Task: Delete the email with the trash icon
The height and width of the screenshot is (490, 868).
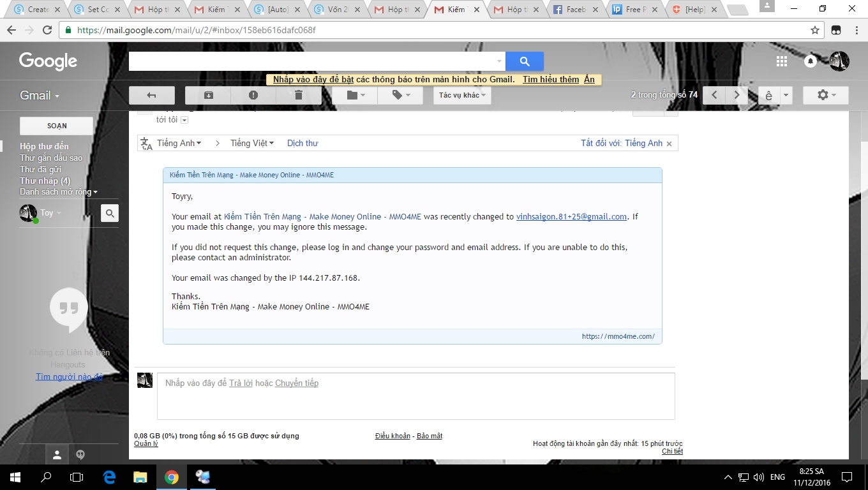Action: coord(299,95)
